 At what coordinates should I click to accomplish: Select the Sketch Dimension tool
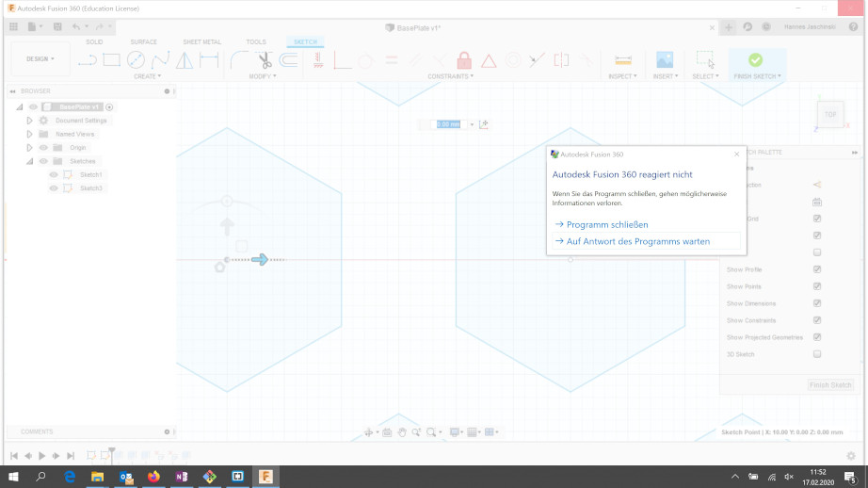pos(209,60)
